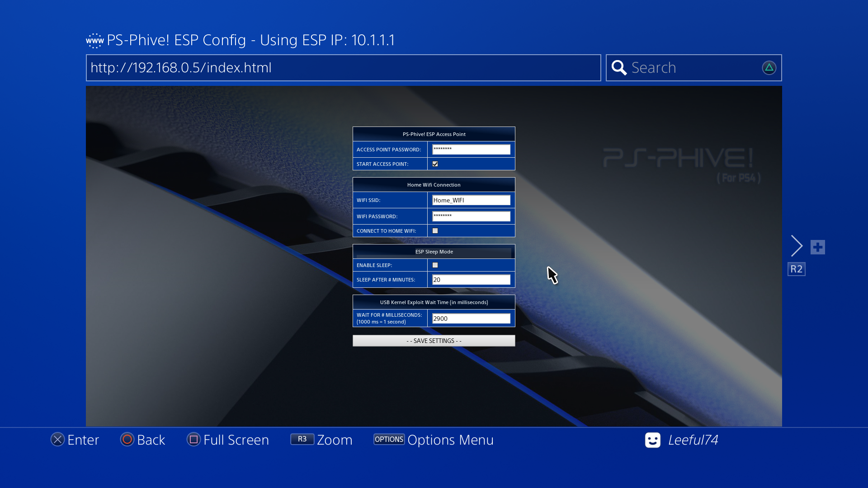Click the plus new-window icon
The image size is (868, 488).
(818, 247)
